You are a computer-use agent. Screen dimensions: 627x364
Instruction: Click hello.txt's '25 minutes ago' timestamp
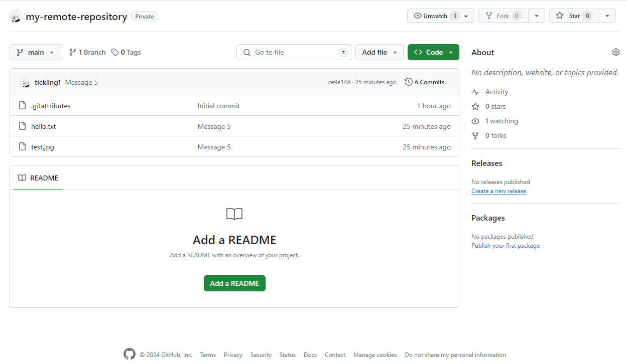(427, 126)
